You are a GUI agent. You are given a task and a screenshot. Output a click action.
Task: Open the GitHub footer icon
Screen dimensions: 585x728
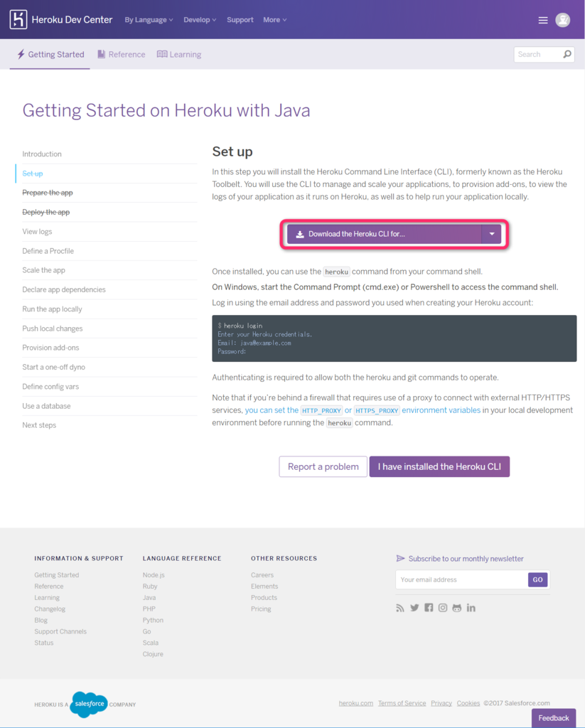point(457,608)
